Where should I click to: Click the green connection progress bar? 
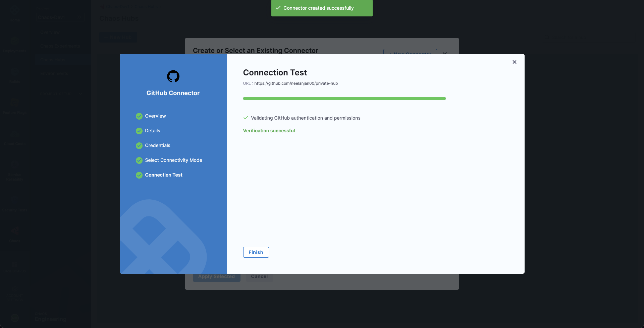click(344, 99)
